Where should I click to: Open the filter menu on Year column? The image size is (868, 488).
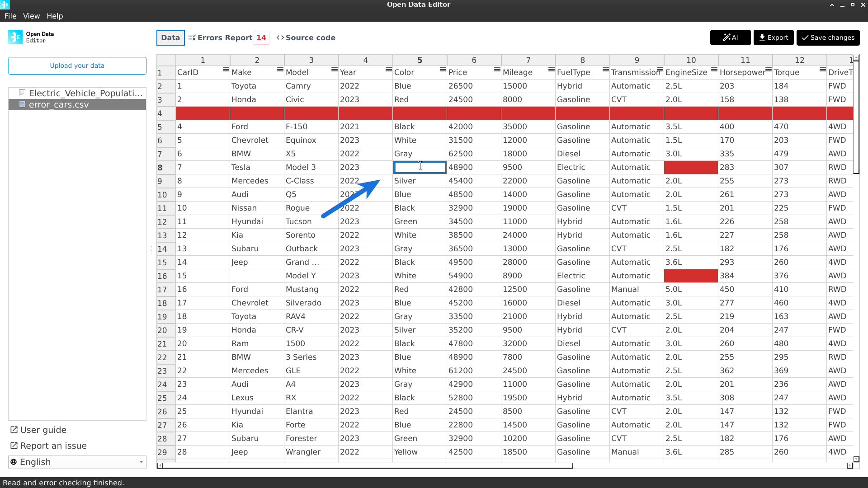pos(388,69)
